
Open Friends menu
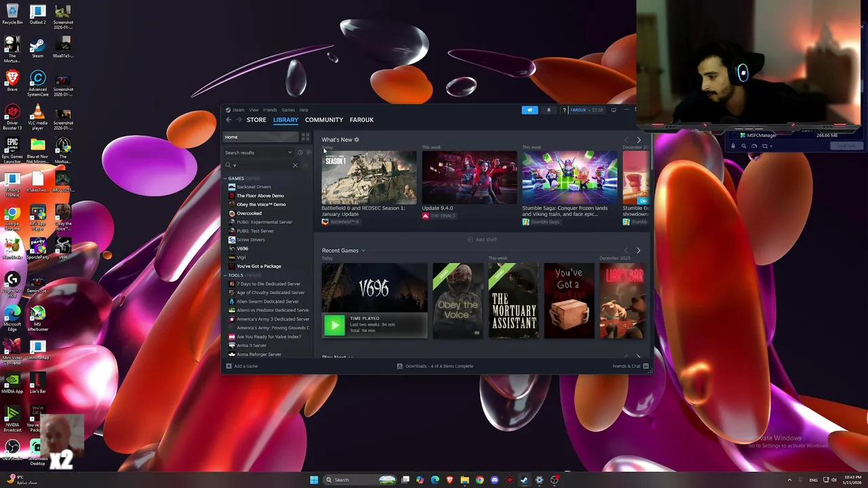270,110
